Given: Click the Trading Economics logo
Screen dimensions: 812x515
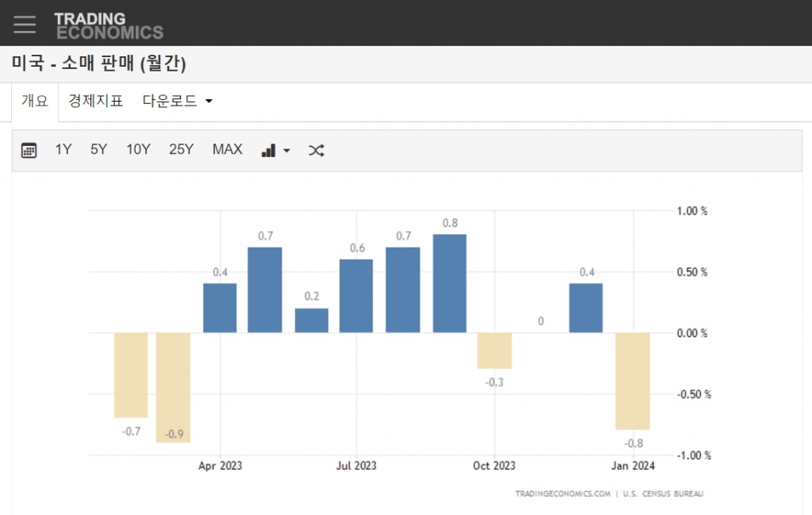Looking at the screenshot, I should coord(109,25).
